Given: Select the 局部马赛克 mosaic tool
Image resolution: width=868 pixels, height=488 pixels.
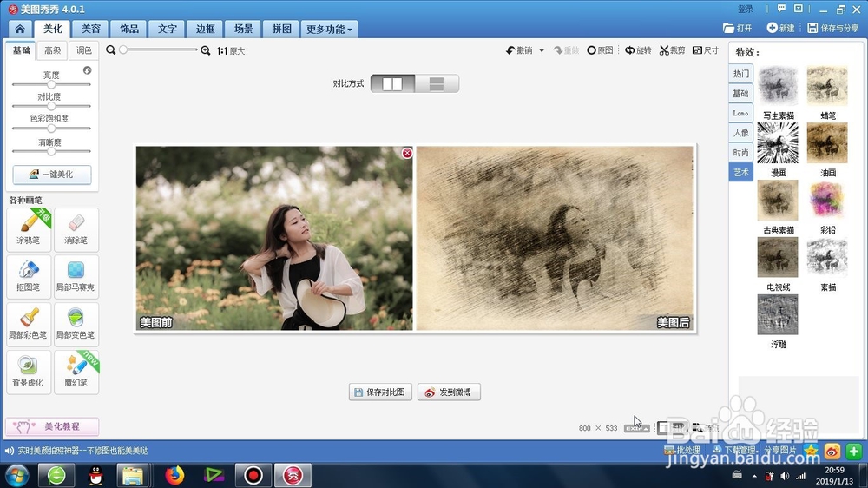Looking at the screenshot, I should 76,276.
